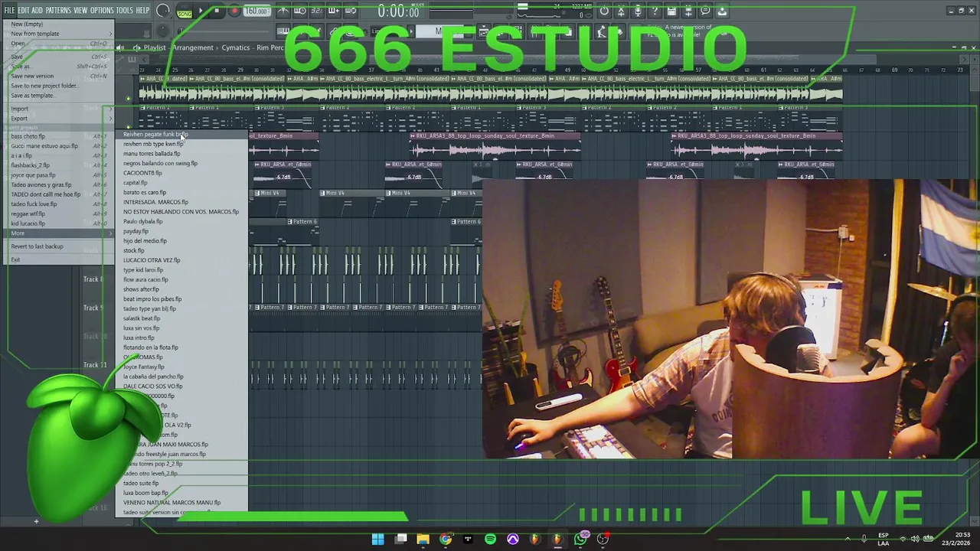Viewport: 980px width, 551px height.
Task: Click the Play button in the transport
Action: 201,11
